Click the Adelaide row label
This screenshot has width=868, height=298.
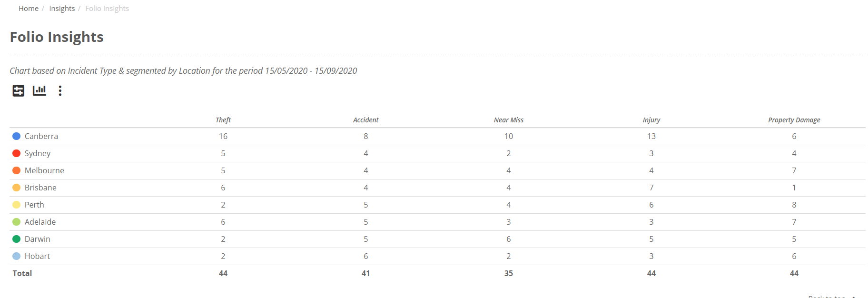(40, 222)
